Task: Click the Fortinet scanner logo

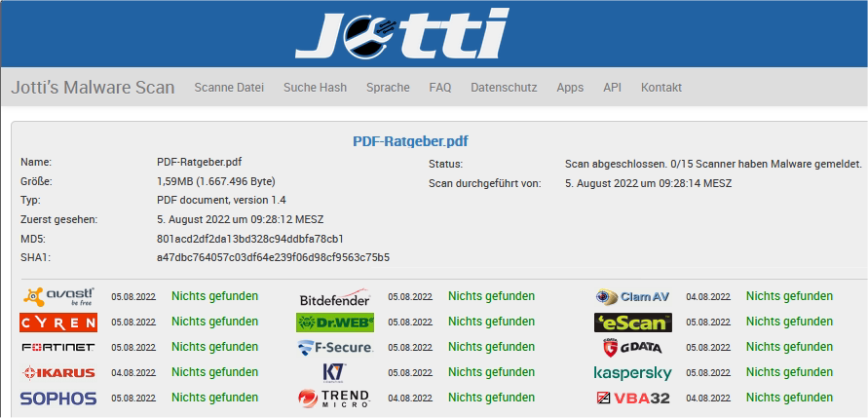Action: coord(58,348)
